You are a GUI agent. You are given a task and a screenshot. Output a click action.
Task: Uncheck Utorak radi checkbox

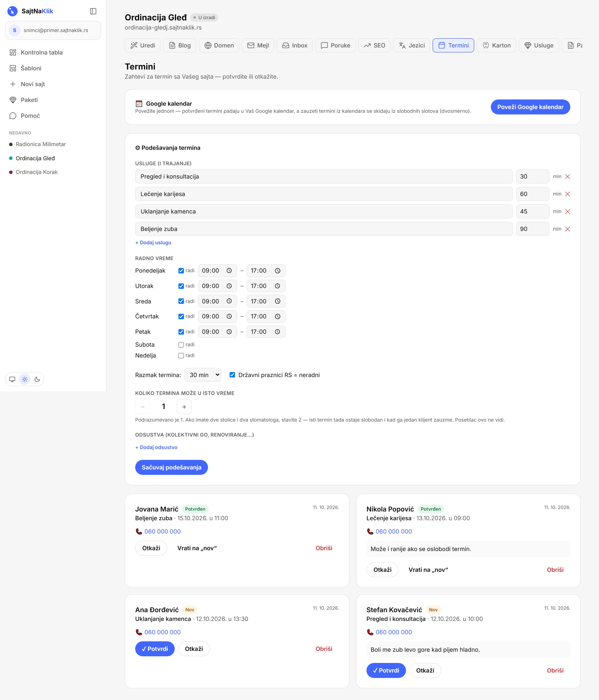(x=181, y=286)
